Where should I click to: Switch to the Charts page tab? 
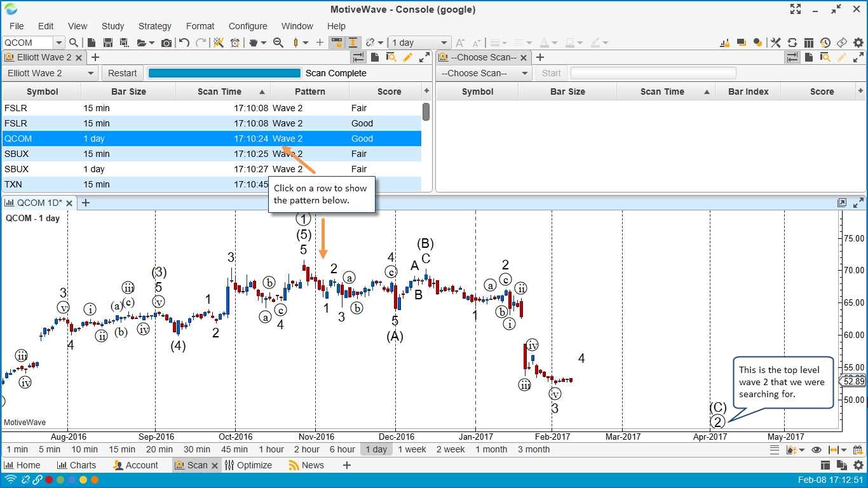tap(76, 465)
